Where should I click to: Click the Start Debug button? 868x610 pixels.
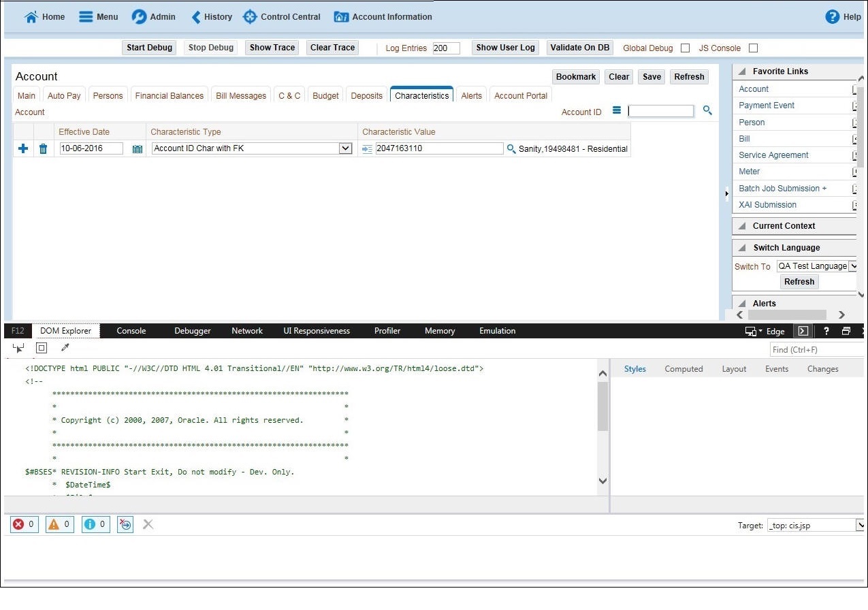pos(148,48)
